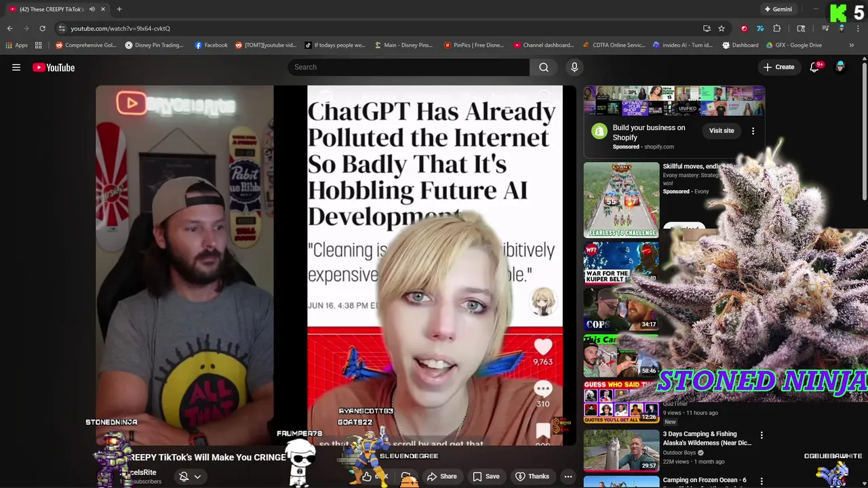Go to the YouTube home logo

point(54,67)
